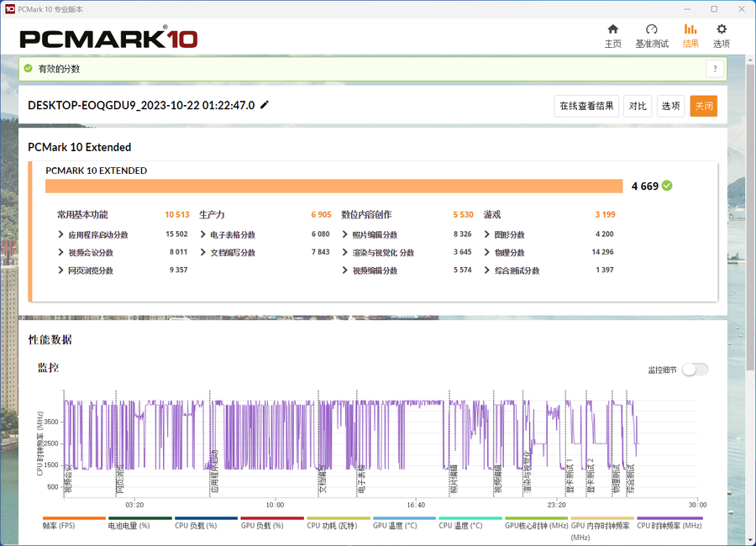Viewport: 756px width, 546px height.
Task: Click the 文档编写 marker on chart
Action: click(323, 479)
